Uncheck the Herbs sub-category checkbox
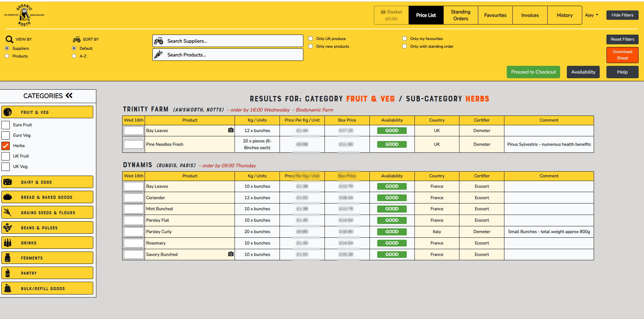Image resolution: width=644 pixels, height=319 pixels. pyautogui.click(x=6, y=146)
